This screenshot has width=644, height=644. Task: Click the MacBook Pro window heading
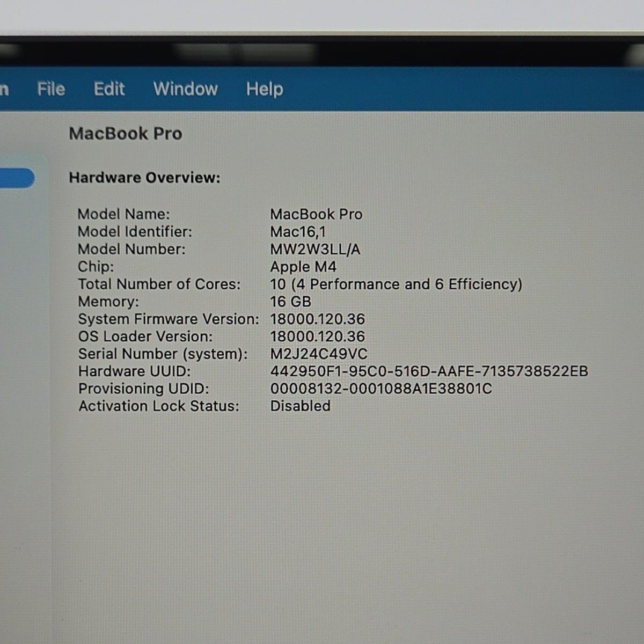[126, 134]
